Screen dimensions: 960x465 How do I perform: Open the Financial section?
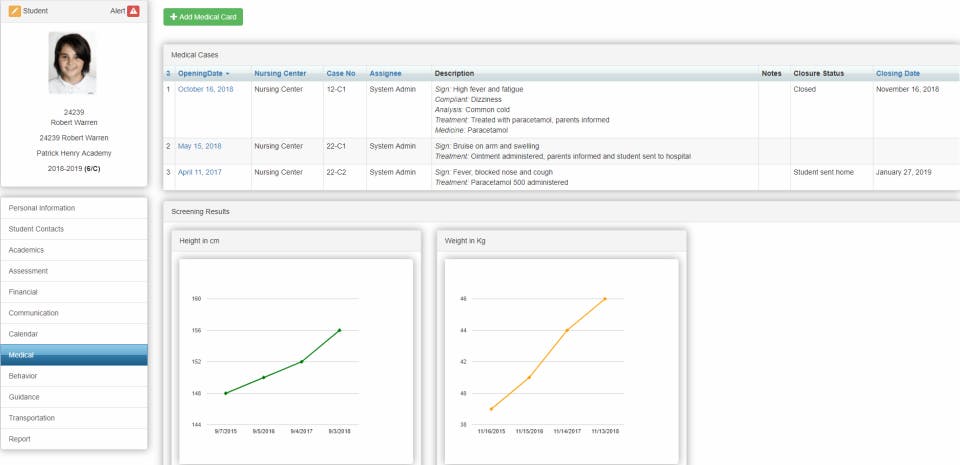74,292
